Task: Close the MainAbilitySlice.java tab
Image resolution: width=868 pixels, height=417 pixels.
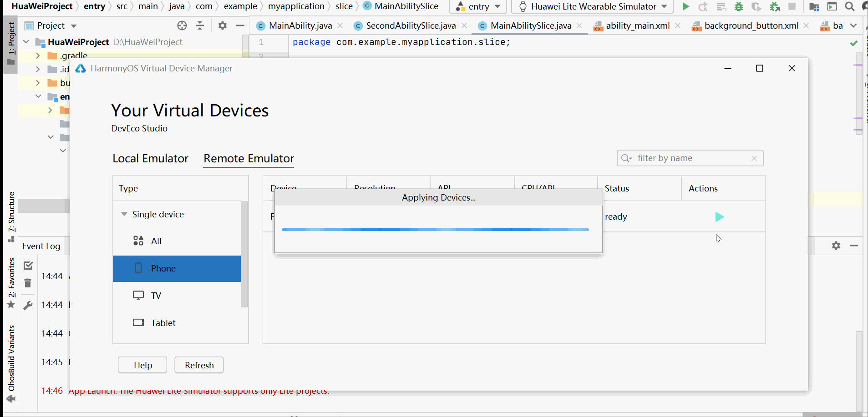Action: tap(579, 25)
